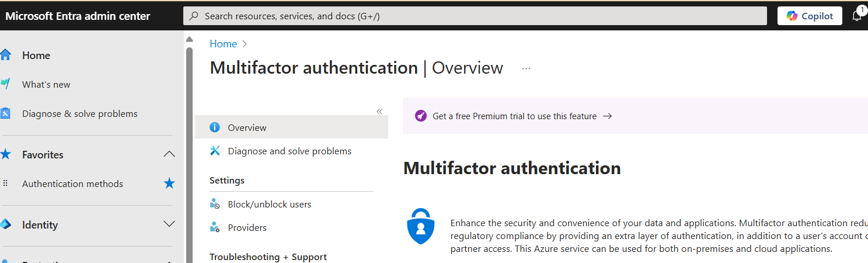Expand the Identity section chevron
This screenshot has width=868, height=263.
[x=169, y=224]
